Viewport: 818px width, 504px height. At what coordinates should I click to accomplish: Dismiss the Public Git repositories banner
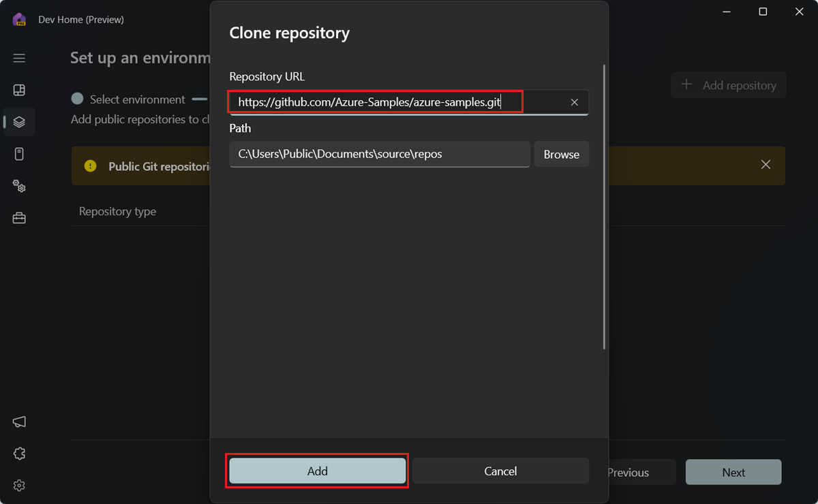766,165
